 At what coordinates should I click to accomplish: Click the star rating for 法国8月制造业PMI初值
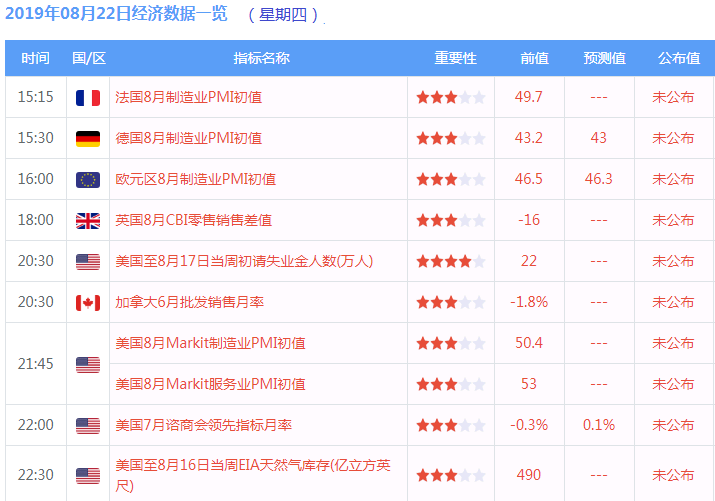click(x=450, y=97)
